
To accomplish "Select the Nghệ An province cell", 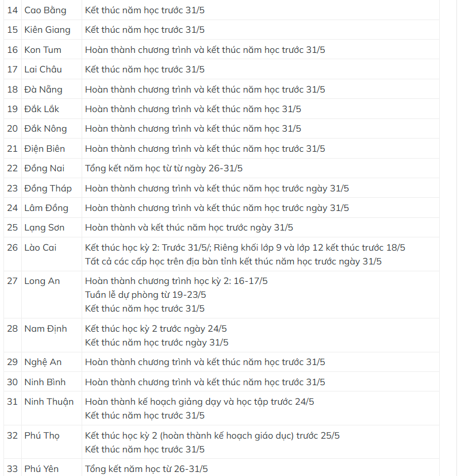I will (x=43, y=362).
